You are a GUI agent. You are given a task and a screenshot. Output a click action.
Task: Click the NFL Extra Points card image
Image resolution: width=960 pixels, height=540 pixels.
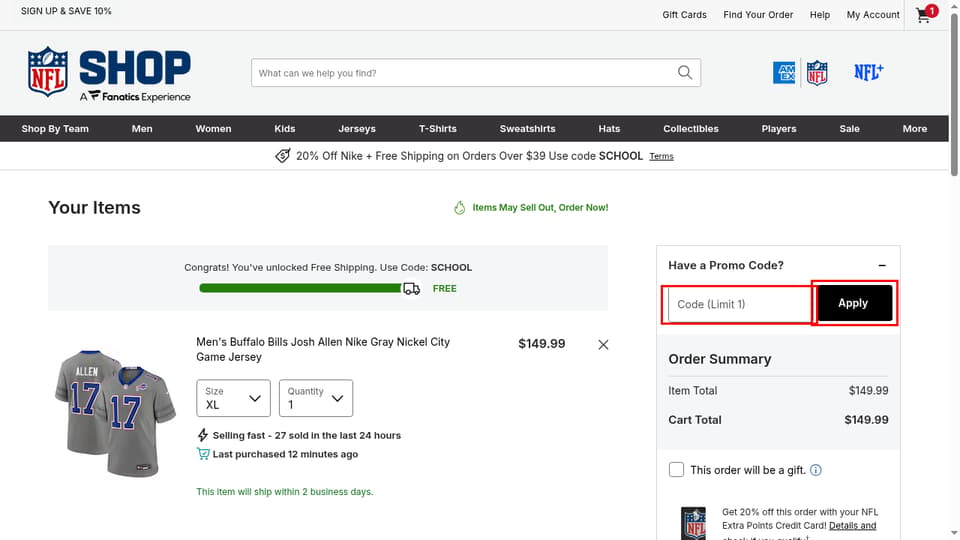click(694, 523)
